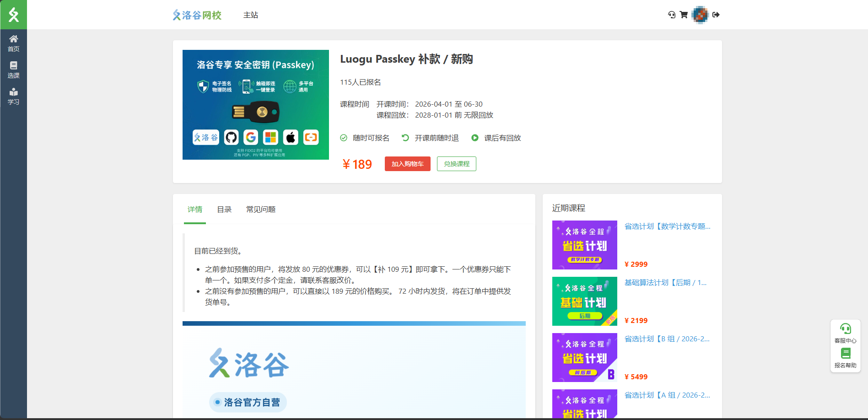The height and width of the screenshot is (420, 868).
Task: Open the customer service headset icon in header
Action: click(672, 15)
